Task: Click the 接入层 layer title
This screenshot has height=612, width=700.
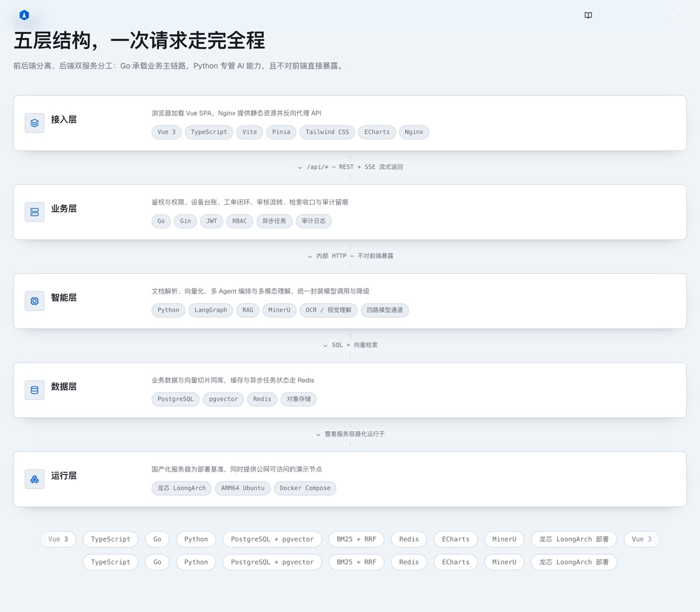Action: (x=64, y=119)
